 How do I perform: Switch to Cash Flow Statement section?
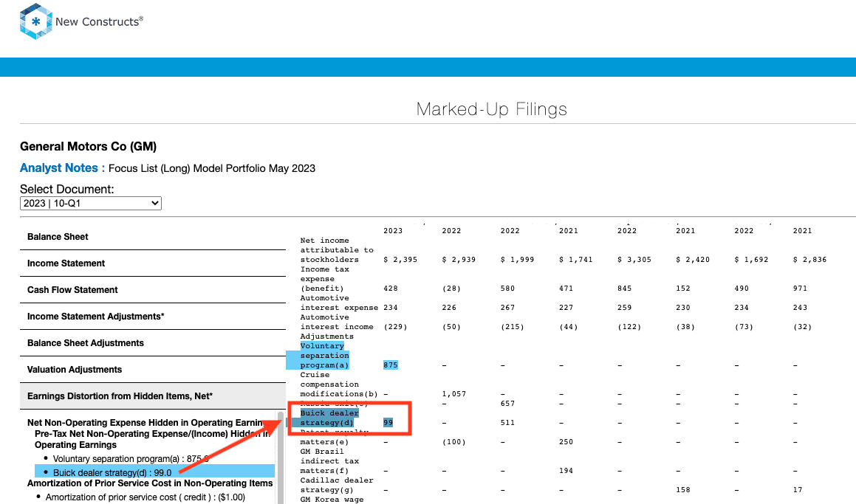tap(153, 290)
